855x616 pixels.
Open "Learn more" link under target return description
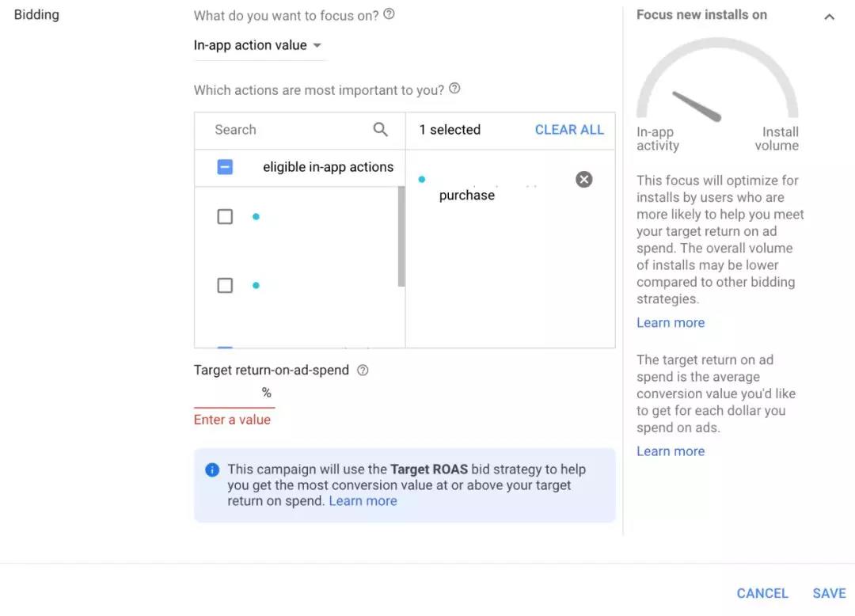pos(671,451)
